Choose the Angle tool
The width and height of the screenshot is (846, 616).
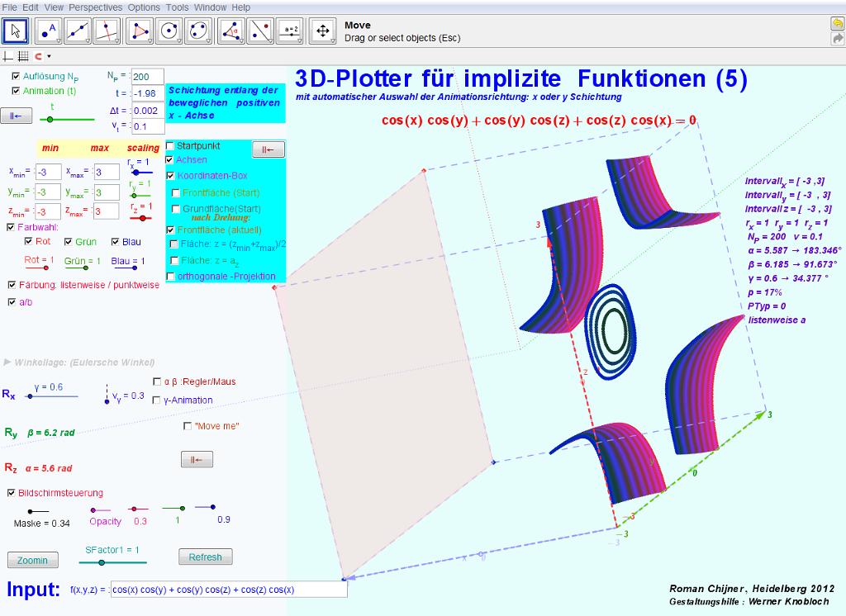click(x=231, y=31)
